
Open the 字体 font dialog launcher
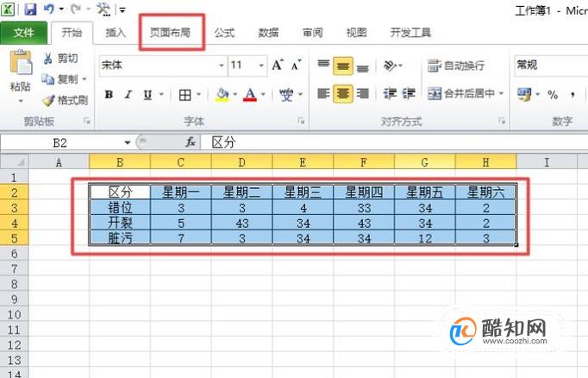[301, 121]
